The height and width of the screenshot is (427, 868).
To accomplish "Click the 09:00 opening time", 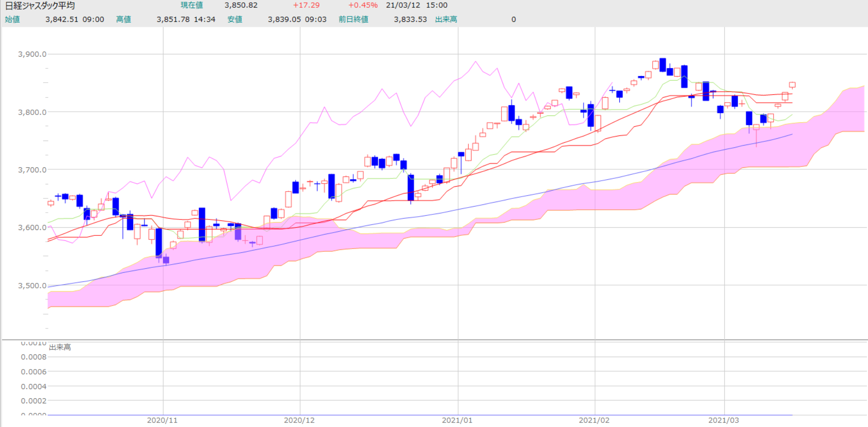I will pyautogui.click(x=94, y=20).
